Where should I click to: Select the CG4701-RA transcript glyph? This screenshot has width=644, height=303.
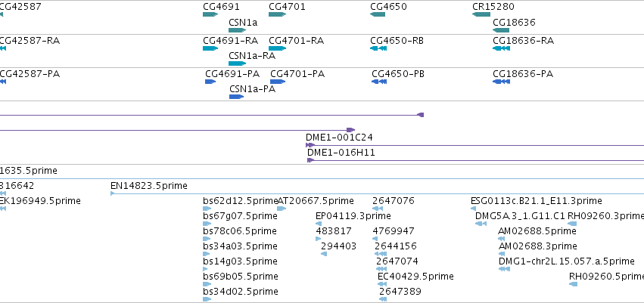[x=277, y=48]
